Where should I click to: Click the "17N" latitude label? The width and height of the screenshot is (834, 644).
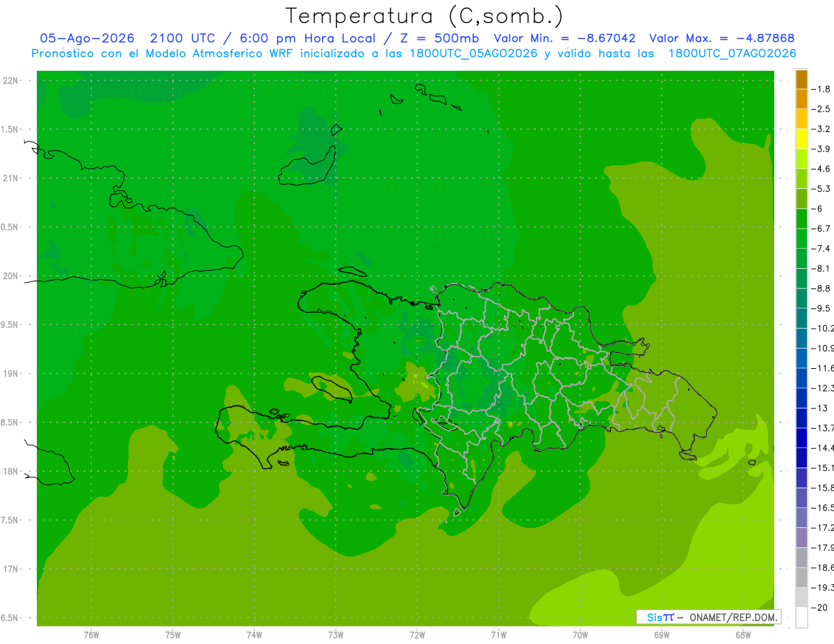[10, 569]
